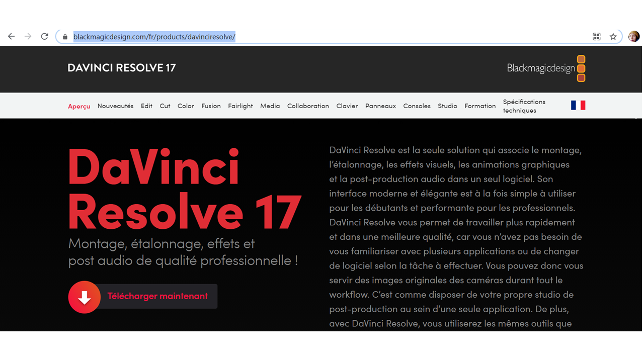The width and height of the screenshot is (644, 362).
Task: Open the Edit page tab
Action: 146,106
